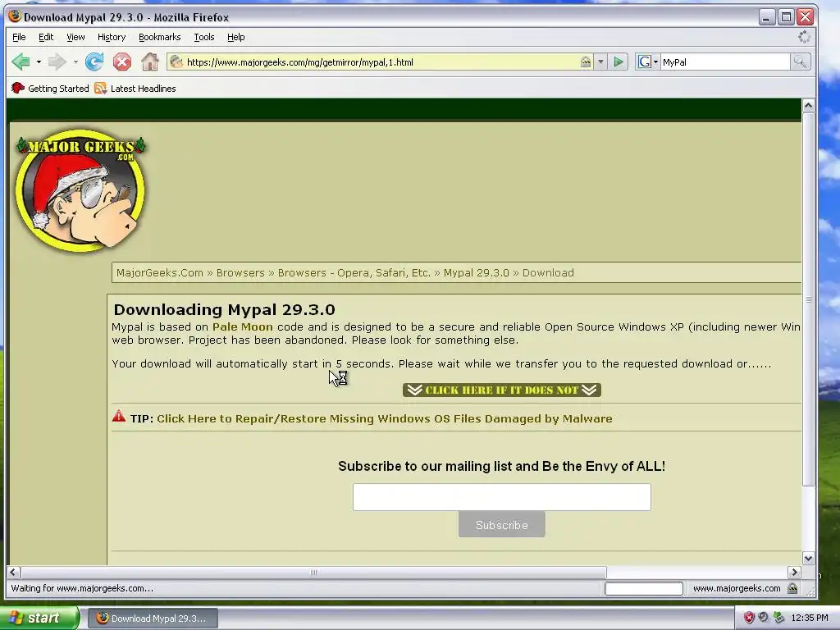Open the Latest Headlines feed bookmark
The image size is (840, 630).
click(135, 89)
